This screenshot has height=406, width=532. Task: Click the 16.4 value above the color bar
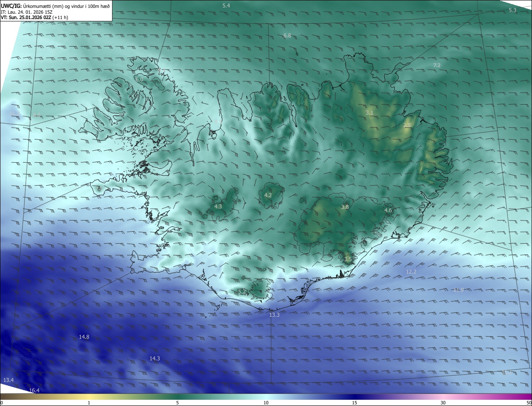[34, 390]
